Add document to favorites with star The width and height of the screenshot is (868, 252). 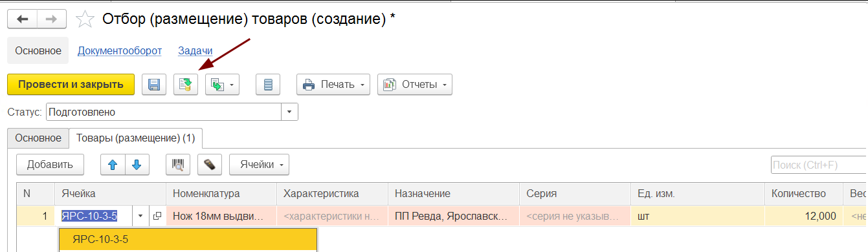[x=85, y=19]
